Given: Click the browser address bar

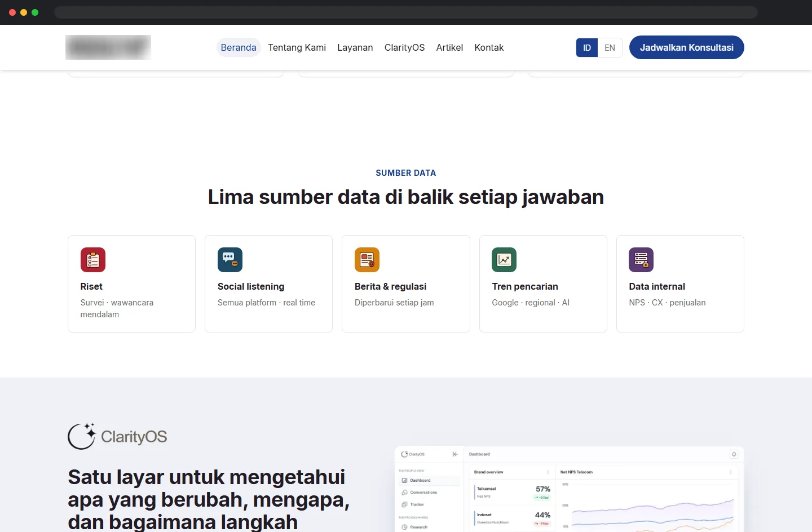Looking at the screenshot, I should 406,12.
